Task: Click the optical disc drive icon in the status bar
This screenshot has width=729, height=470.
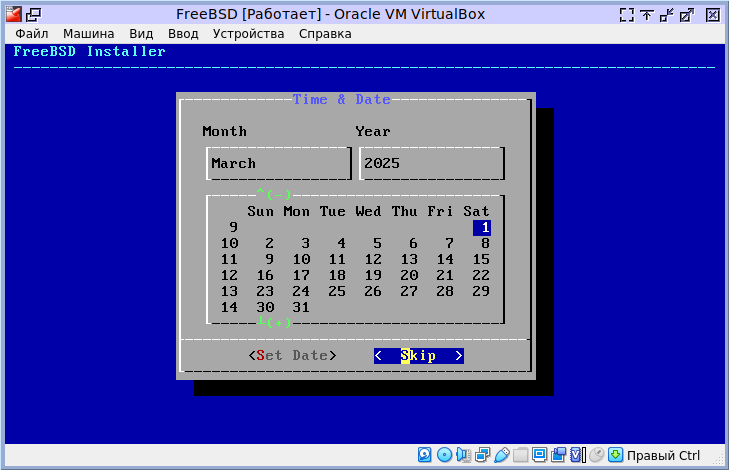Action: (444, 455)
